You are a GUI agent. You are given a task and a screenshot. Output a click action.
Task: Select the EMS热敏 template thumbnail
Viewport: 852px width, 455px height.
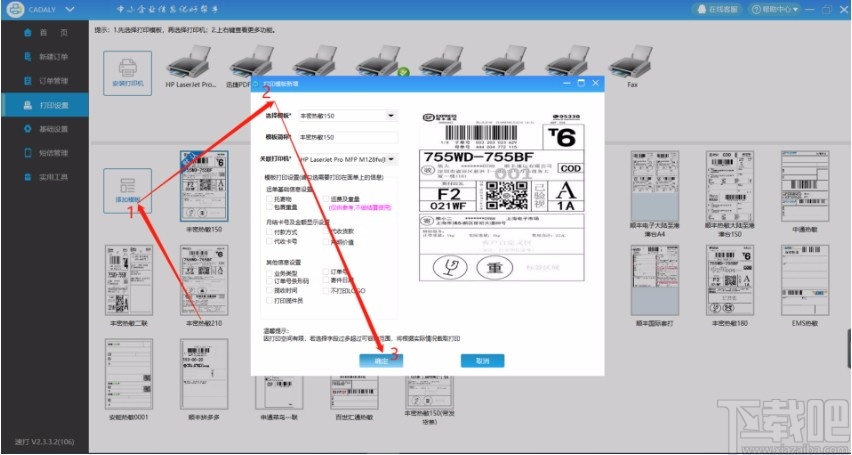tap(805, 280)
